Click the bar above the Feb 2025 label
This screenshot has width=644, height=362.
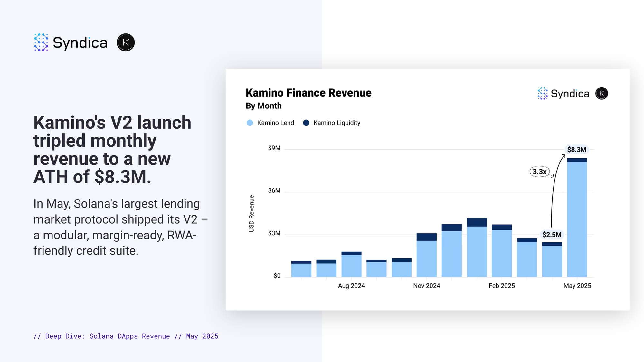click(x=502, y=251)
